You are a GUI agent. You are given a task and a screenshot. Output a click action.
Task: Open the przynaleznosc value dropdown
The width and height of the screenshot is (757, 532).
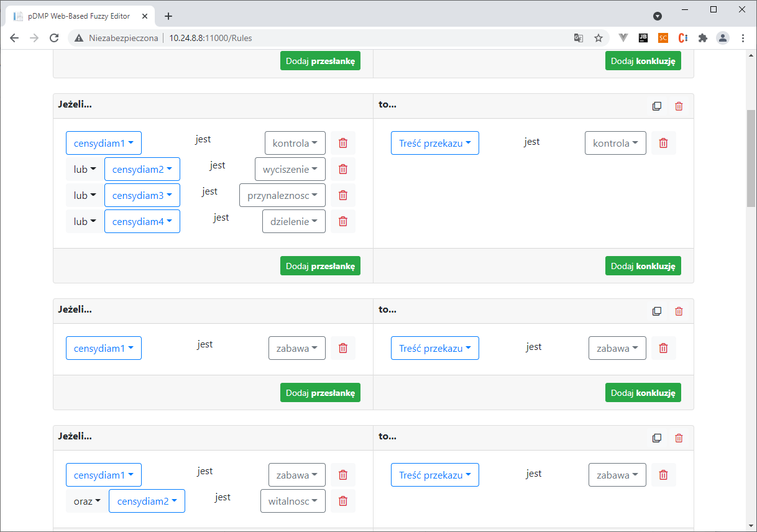pyautogui.click(x=283, y=195)
